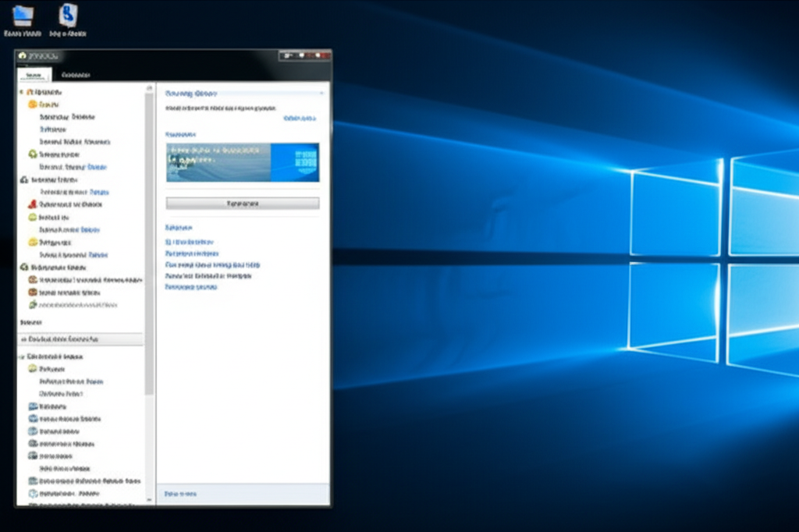
Task: Collapse the first root node of the tree
Action: pos(21,92)
